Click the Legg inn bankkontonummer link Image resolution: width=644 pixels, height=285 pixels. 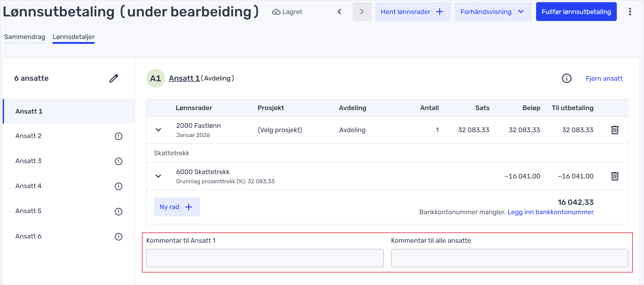(550, 212)
